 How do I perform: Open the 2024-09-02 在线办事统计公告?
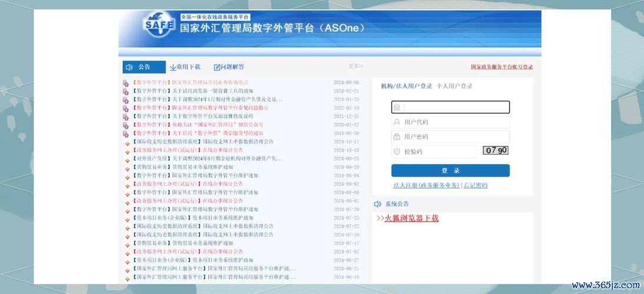pos(187,184)
